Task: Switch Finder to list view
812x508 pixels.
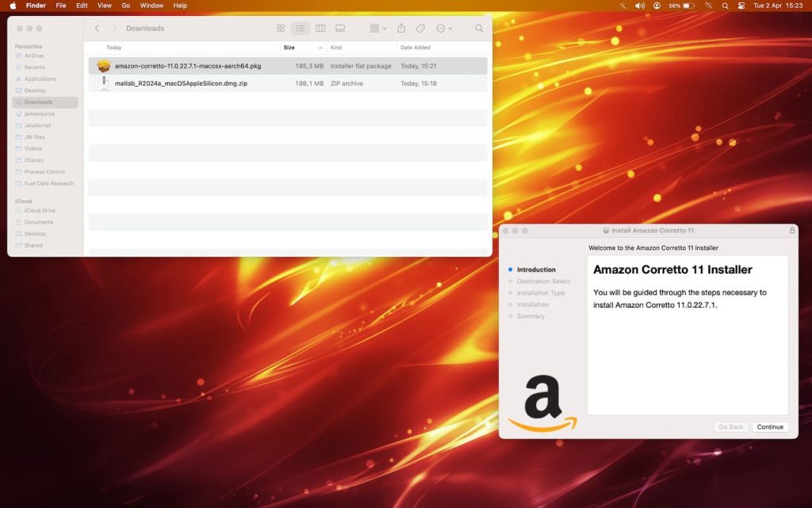Action: [x=301, y=29]
